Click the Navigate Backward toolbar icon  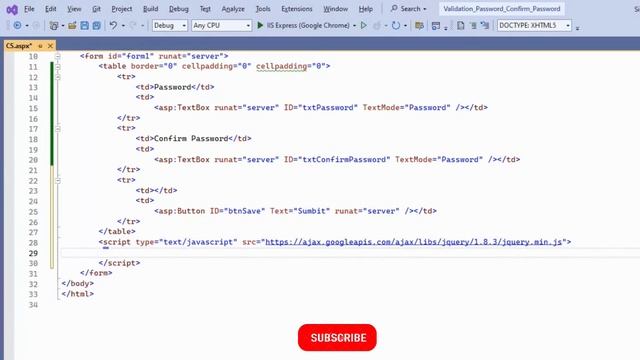(x=17, y=25)
